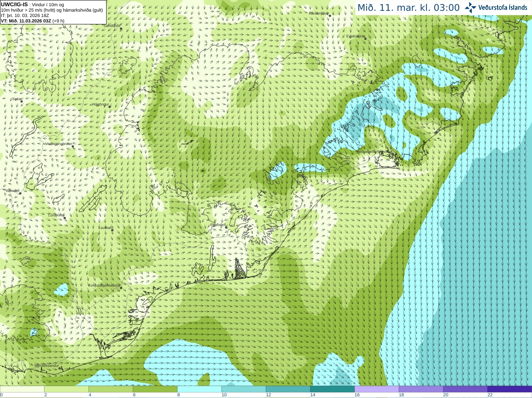Select the Laufbali station label
Viewport: 532px width, 398px height.
tap(106, 228)
